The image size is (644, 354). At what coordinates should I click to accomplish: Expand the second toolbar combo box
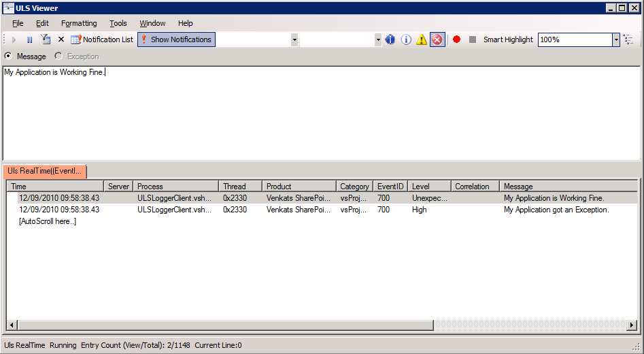378,40
